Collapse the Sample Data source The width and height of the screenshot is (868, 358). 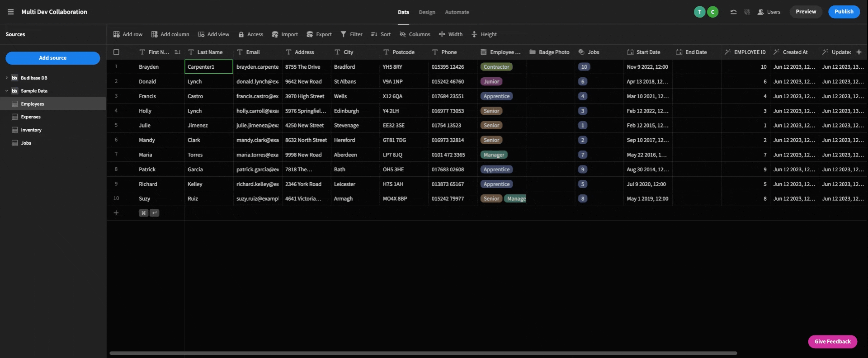click(x=7, y=91)
